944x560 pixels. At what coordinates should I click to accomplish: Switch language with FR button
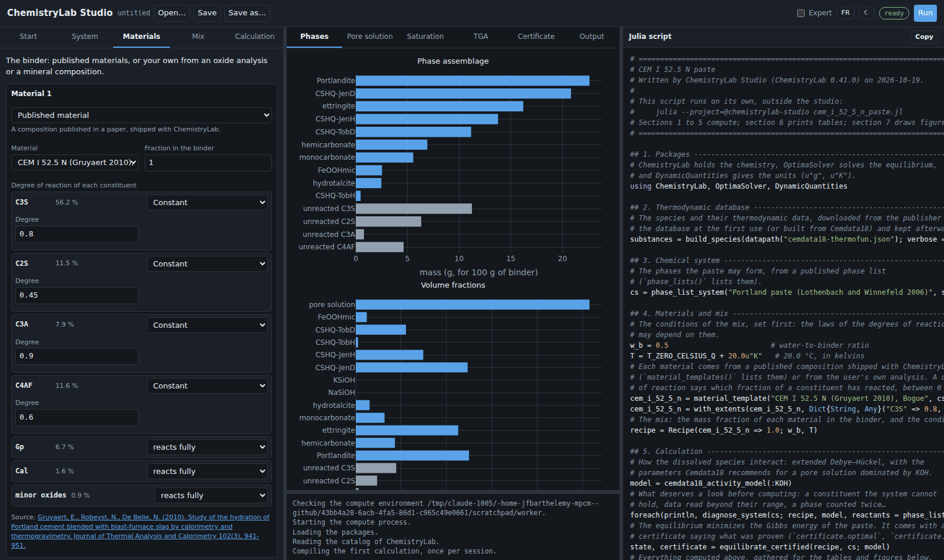pyautogui.click(x=845, y=13)
